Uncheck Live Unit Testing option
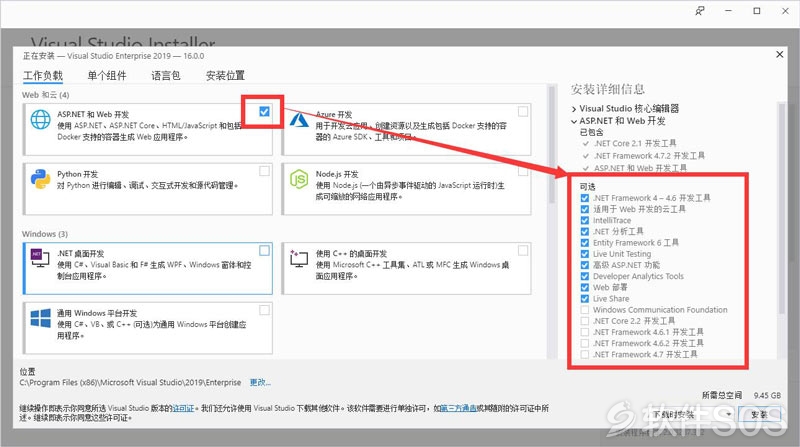 (585, 254)
